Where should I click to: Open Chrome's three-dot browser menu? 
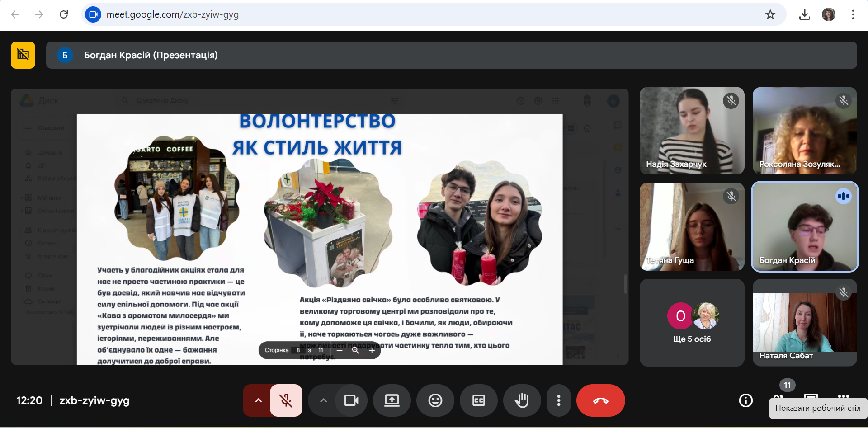(x=853, y=14)
